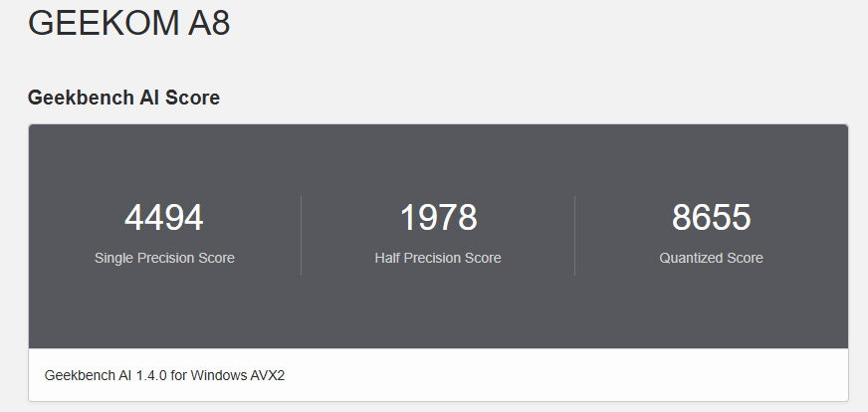Click the word GEEKOM in the title
The height and width of the screenshot is (412, 868).
105,23
